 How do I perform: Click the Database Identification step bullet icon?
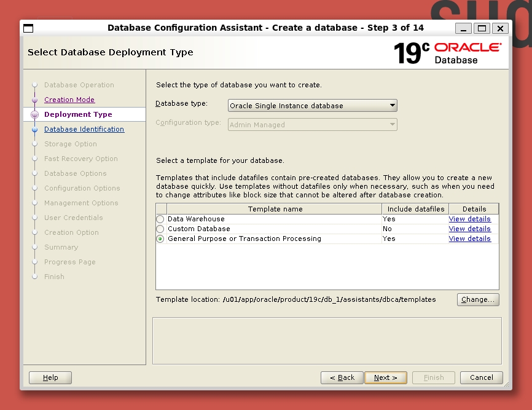coord(35,130)
